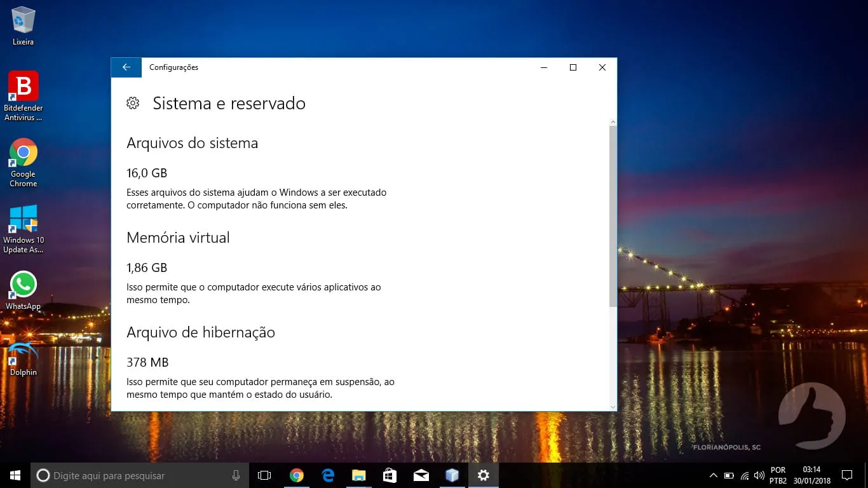Select the WhatsApp desktop shortcut
Screen dimensions: 868x488
click(24, 291)
